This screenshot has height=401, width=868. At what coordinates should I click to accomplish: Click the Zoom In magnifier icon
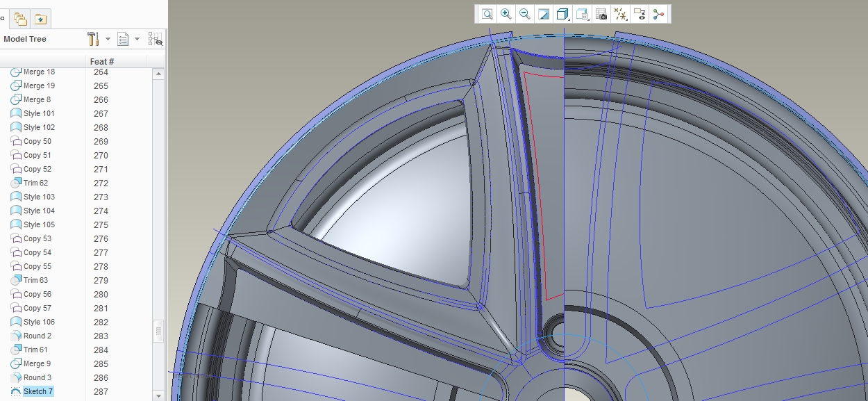pos(506,14)
